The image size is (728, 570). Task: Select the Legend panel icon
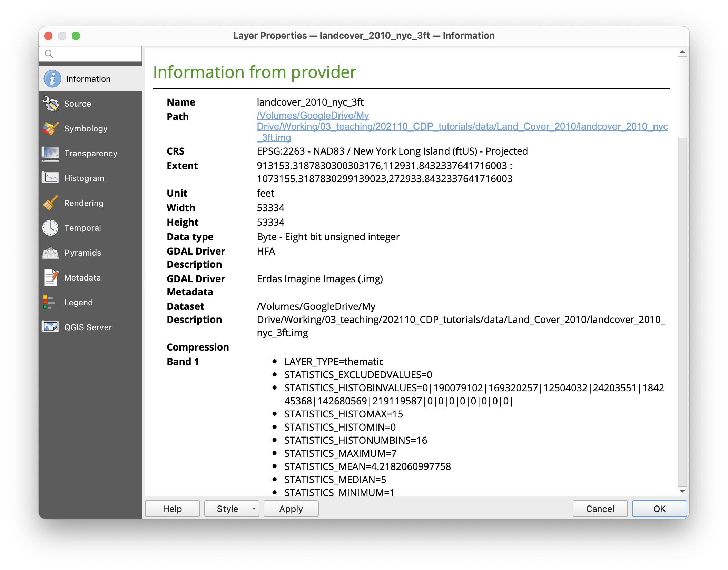pos(49,302)
